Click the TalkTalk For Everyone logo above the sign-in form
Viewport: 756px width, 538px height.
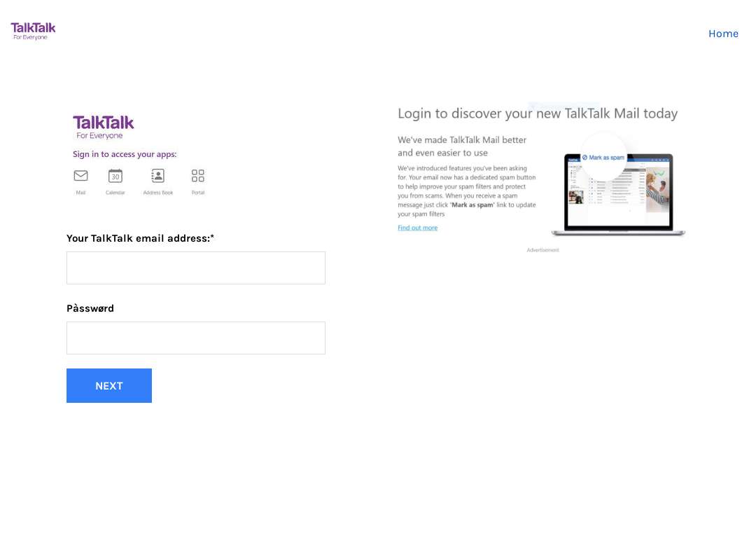click(103, 127)
